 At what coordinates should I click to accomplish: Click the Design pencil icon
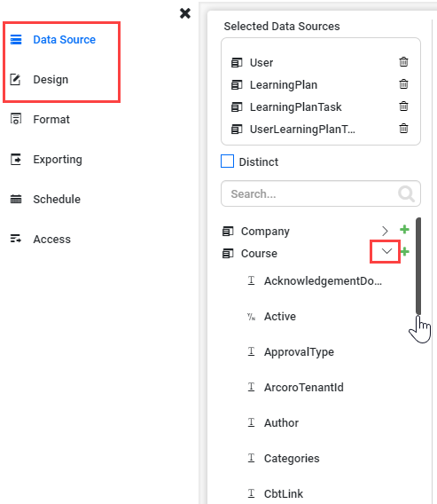15,79
